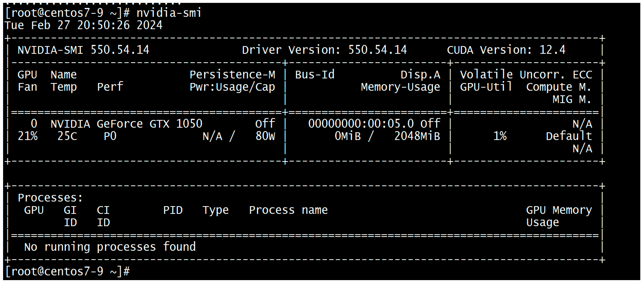Click the GPU-Util column header
Image resolution: width=644 pixels, height=283 pixels.
pos(486,87)
